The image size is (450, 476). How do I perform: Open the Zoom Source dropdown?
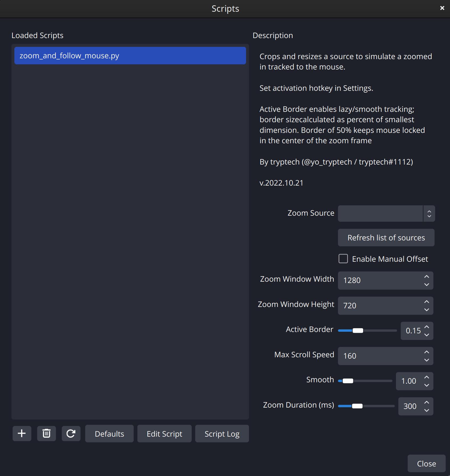coord(429,213)
